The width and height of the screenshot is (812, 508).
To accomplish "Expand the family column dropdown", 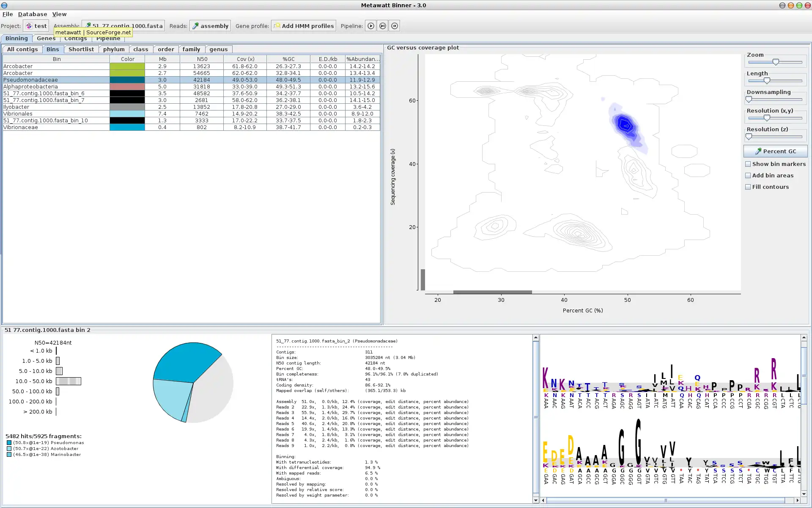I will pos(191,49).
